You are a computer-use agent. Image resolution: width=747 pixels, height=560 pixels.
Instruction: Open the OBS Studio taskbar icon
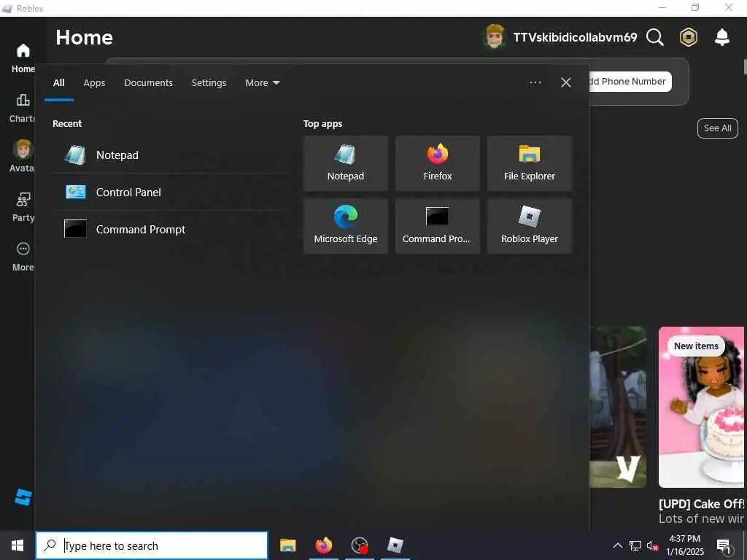click(359, 545)
